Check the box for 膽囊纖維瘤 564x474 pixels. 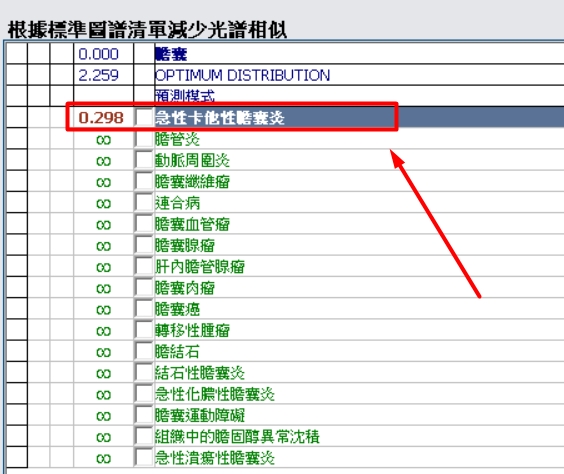click(144, 181)
